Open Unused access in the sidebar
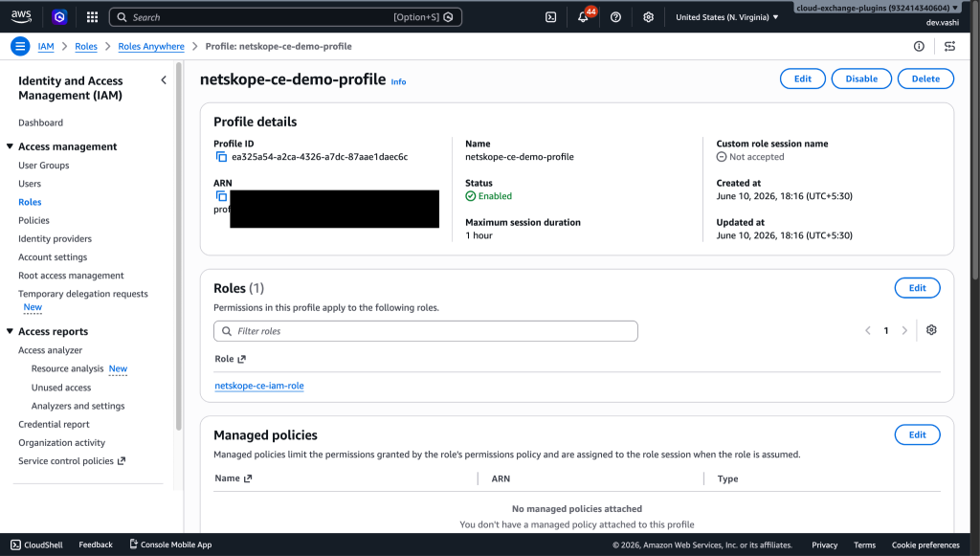 61,388
